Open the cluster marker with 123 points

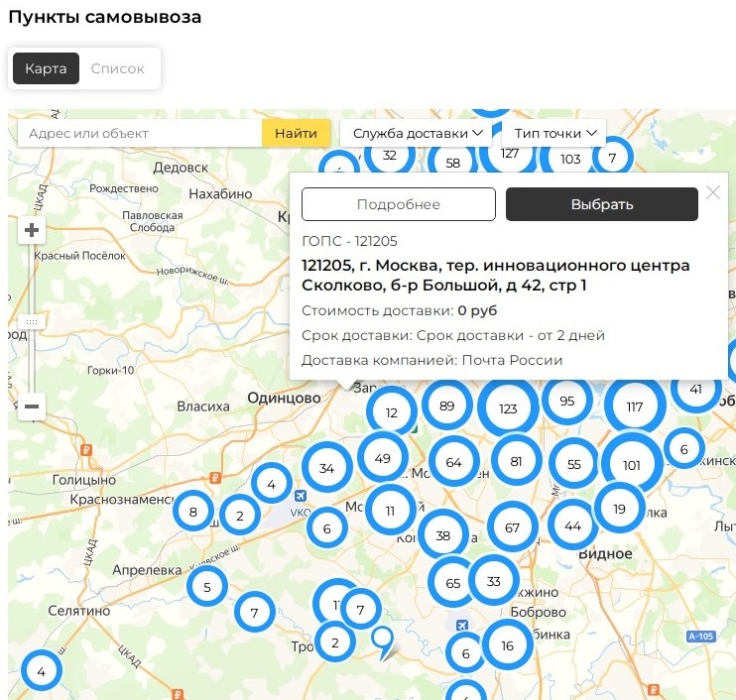(x=508, y=408)
